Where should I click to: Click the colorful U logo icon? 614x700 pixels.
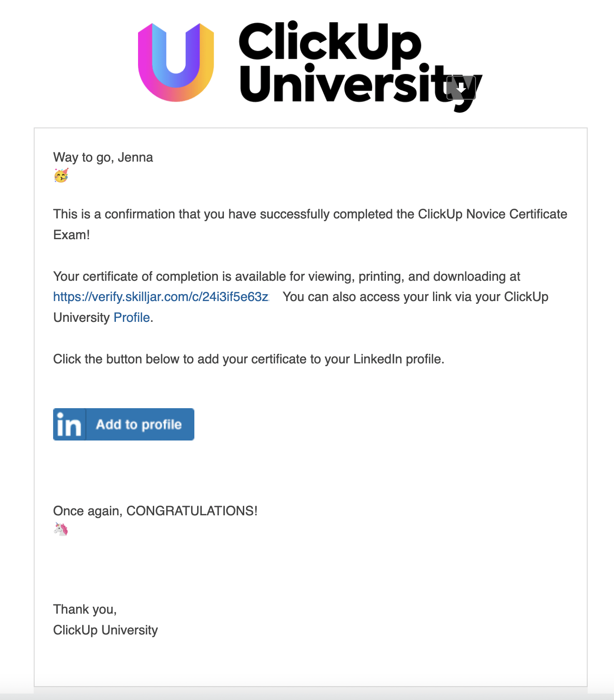(x=176, y=62)
